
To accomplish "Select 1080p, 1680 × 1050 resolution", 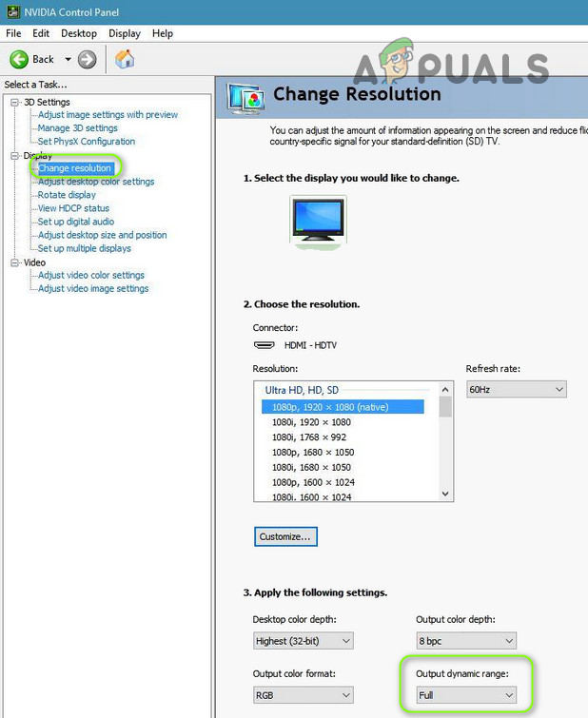I will point(313,452).
